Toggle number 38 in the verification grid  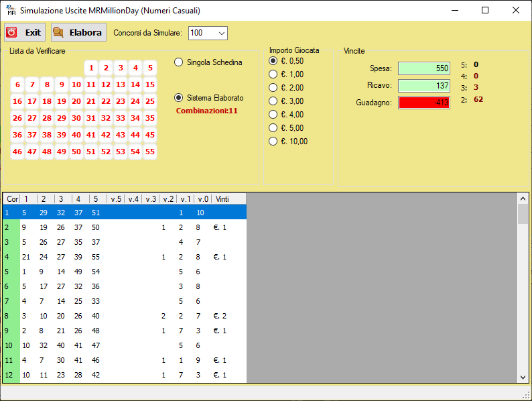tap(47, 135)
